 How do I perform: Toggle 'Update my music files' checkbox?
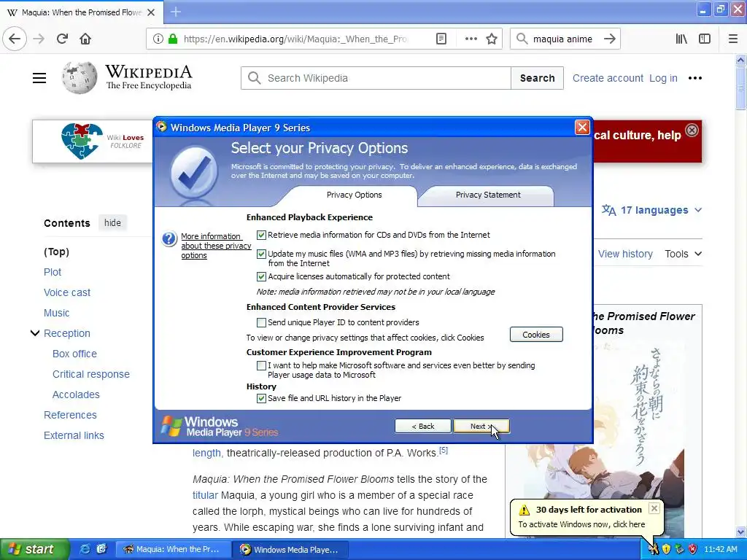coord(261,254)
